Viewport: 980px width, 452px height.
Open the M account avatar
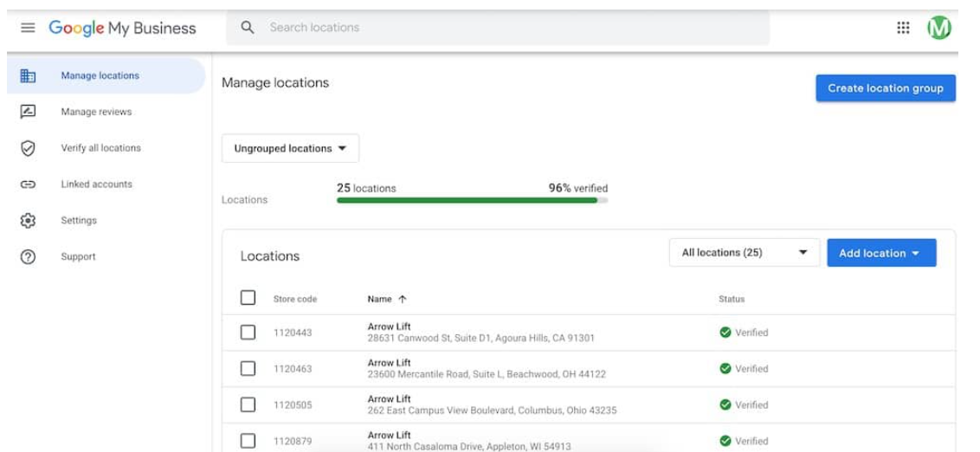(938, 28)
